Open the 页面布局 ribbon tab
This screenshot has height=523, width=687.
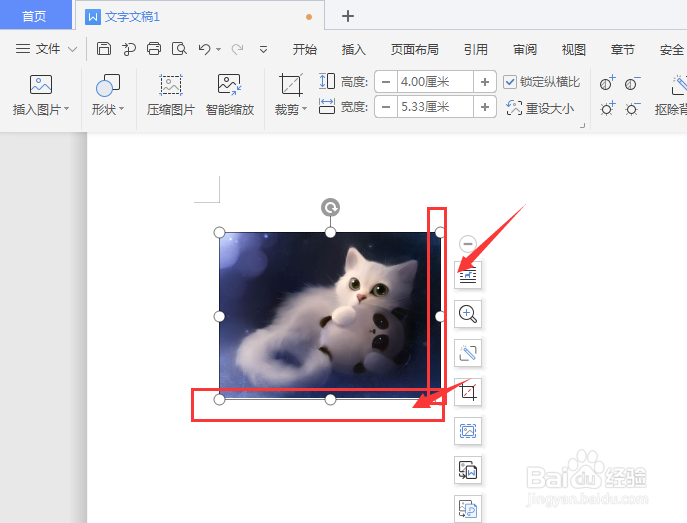(x=414, y=49)
